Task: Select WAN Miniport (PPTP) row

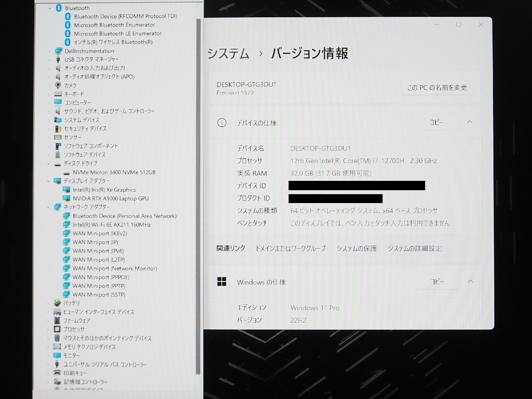Action: [x=94, y=286]
